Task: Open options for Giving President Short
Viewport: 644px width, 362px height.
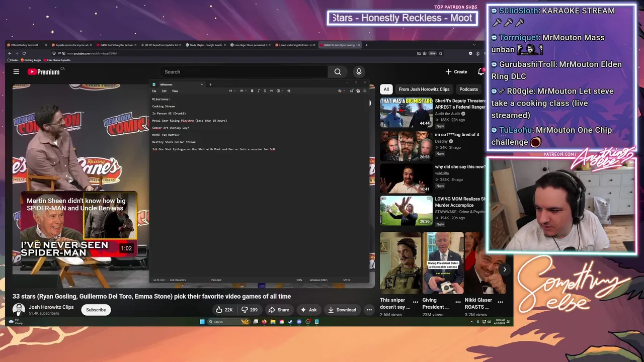Action: click(458, 302)
